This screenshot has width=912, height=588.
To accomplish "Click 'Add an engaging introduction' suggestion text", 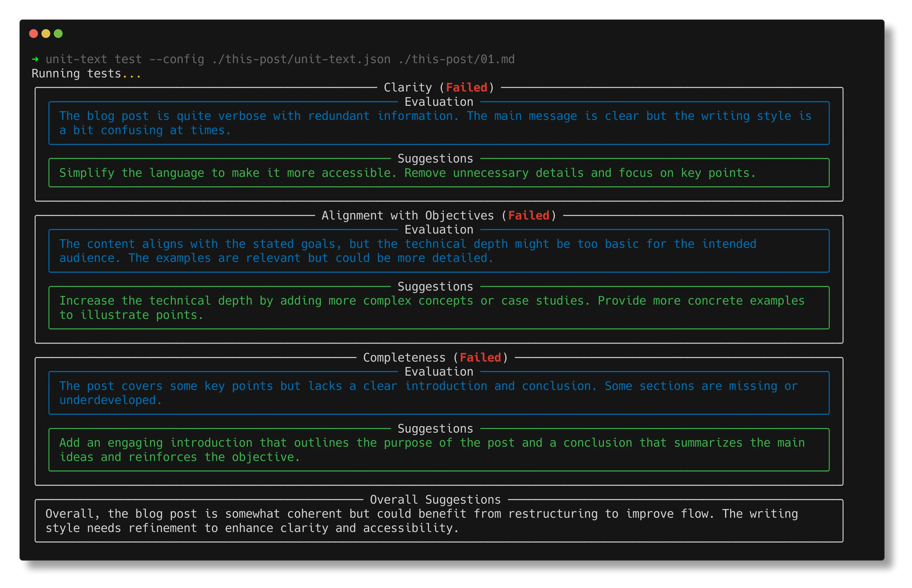I will [x=156, y=442].
